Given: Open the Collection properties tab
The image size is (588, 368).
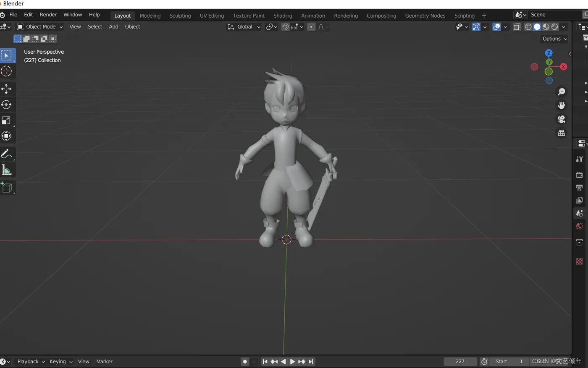Looking at the screenshot, I should pyautogui.click(x=580, y=243).
